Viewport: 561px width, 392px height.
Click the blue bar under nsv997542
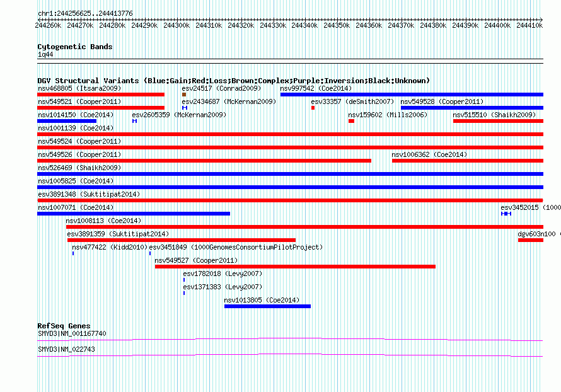click(412, 95)
